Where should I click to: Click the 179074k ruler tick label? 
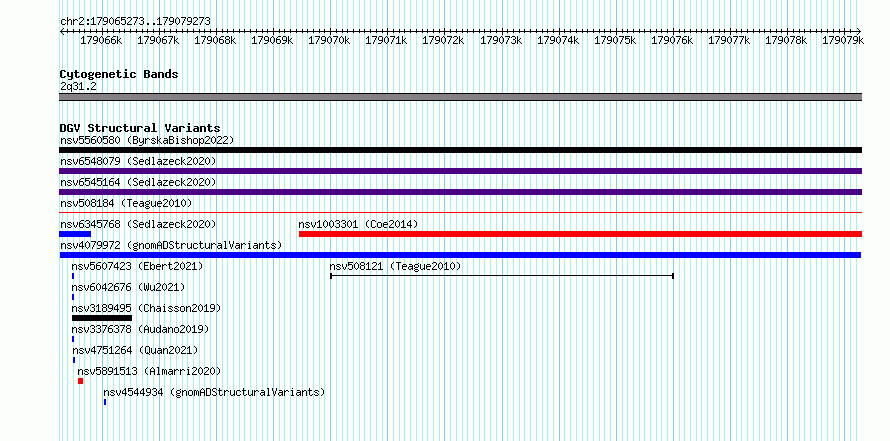pyautogui.click(x=558, y=40)
